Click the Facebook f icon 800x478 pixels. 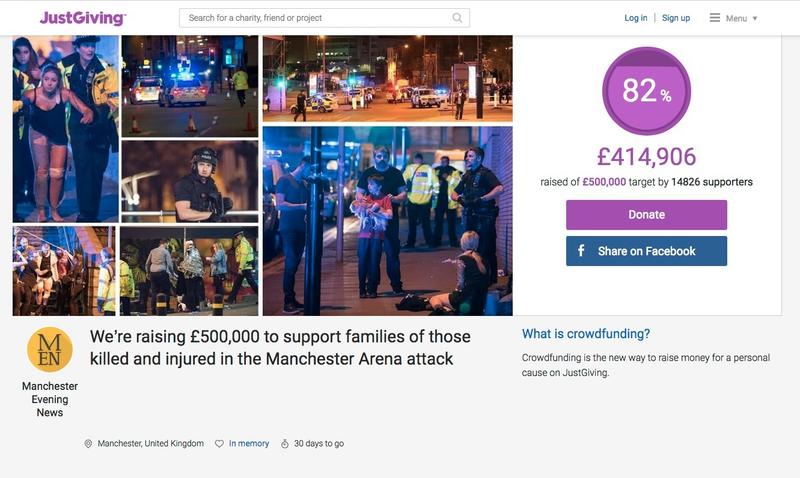(581, 250)
